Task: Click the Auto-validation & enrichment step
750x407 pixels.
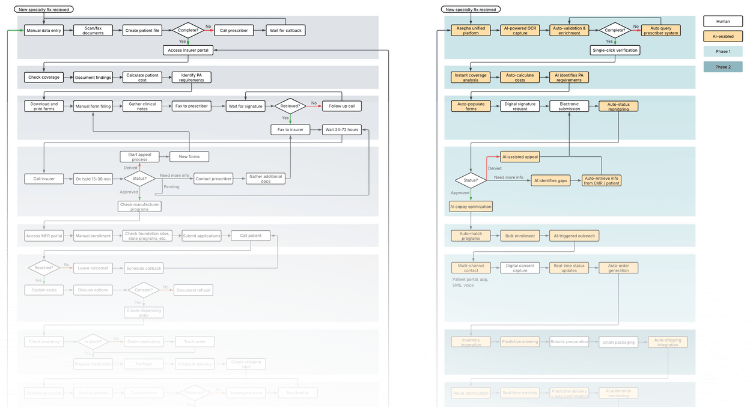Action: point(571,31)
